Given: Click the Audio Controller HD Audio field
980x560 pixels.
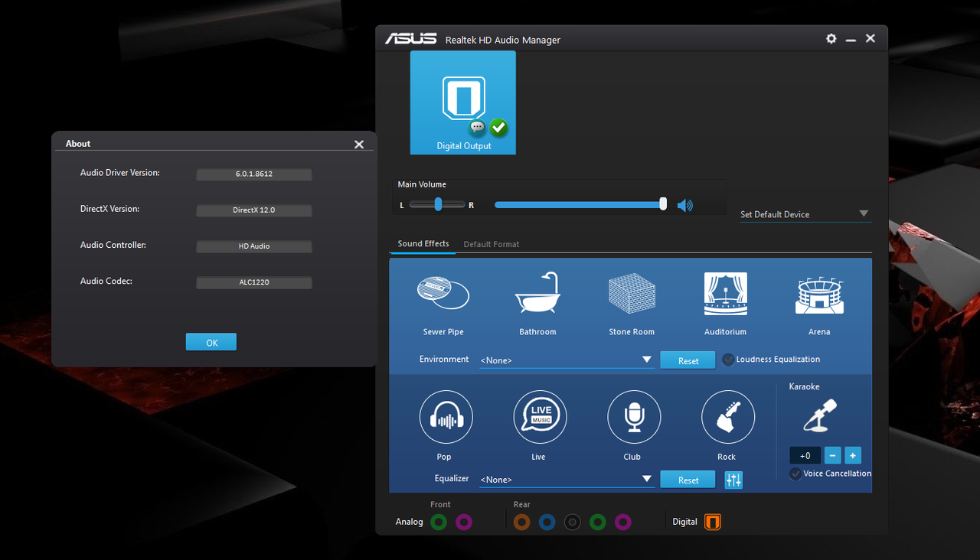Looking at the screenshot, I should (x=254, y=246).
